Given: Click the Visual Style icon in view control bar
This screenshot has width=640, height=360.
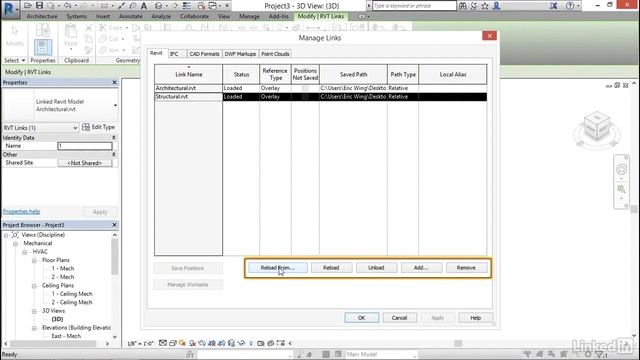Looking at the screenshot, I should 173,343.
